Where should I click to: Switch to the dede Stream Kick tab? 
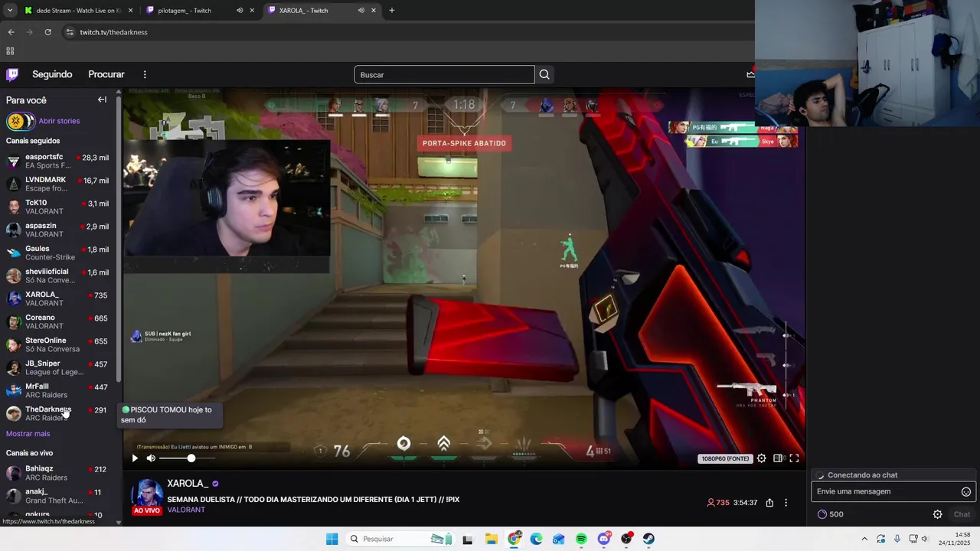(x=79, y=11)
